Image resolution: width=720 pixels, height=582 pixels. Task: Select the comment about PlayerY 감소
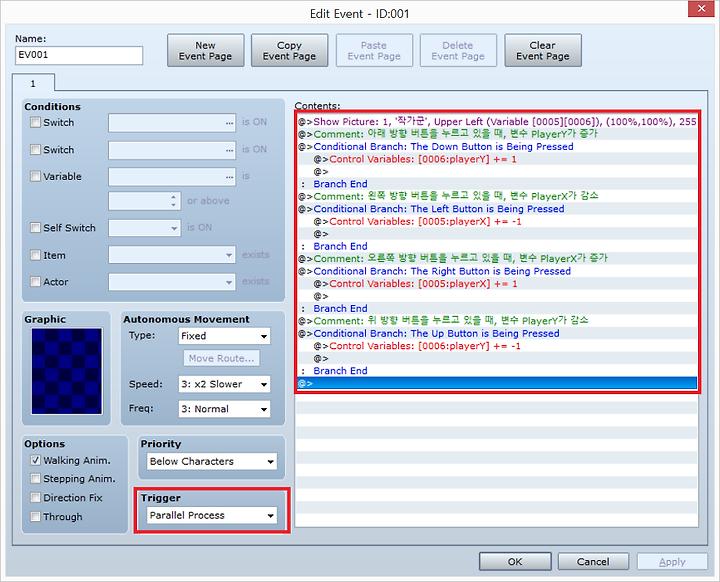[x=497, y=321]
